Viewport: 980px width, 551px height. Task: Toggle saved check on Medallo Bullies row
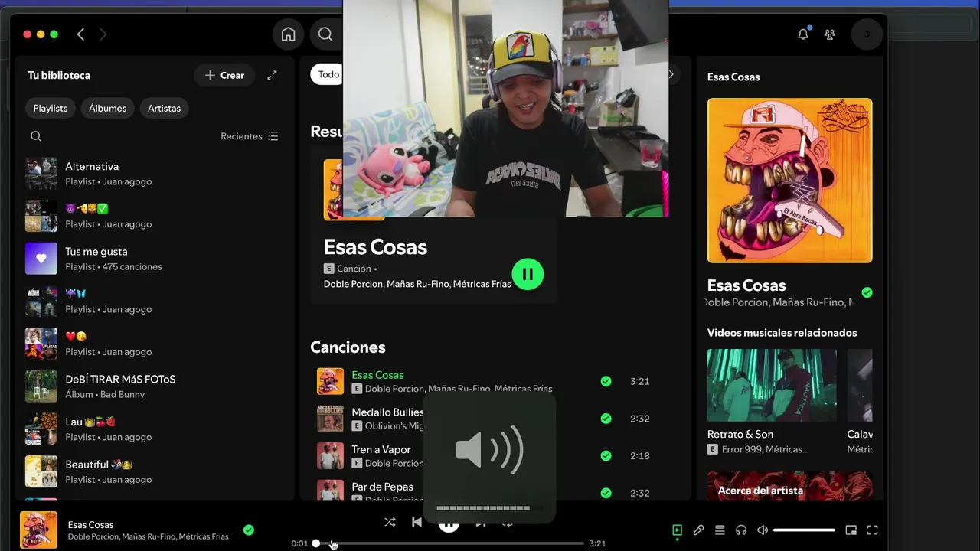(606, 419)
